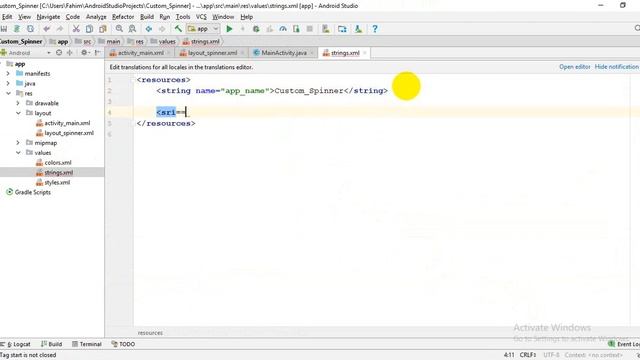The width and height of the screenshot is (640, 360).
Task: Click the Replace magnifier icon
Action: tap(132, 29)
